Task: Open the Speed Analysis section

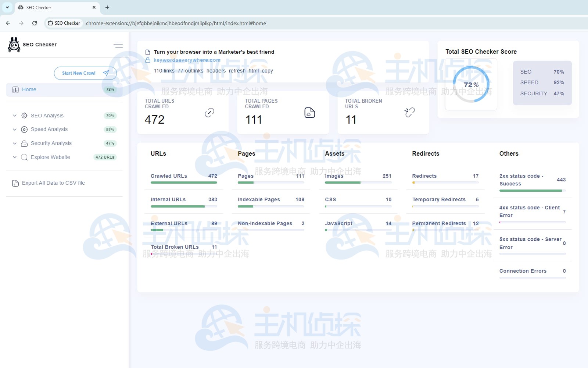Action: pos(15,129)
